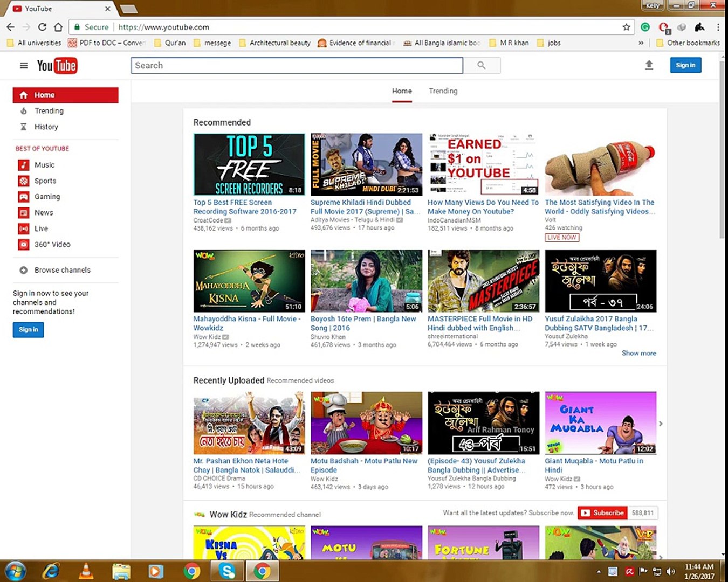728x582 pixels.
Task: Open Yusuf Zulaikha 2017 Bangla title link
Action: [599, 323]
